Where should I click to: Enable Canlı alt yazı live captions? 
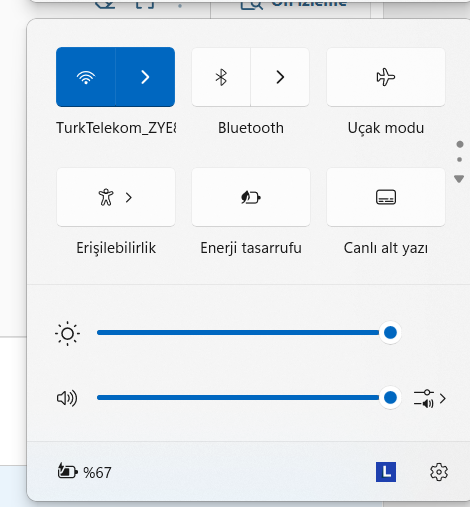(386, 197)
